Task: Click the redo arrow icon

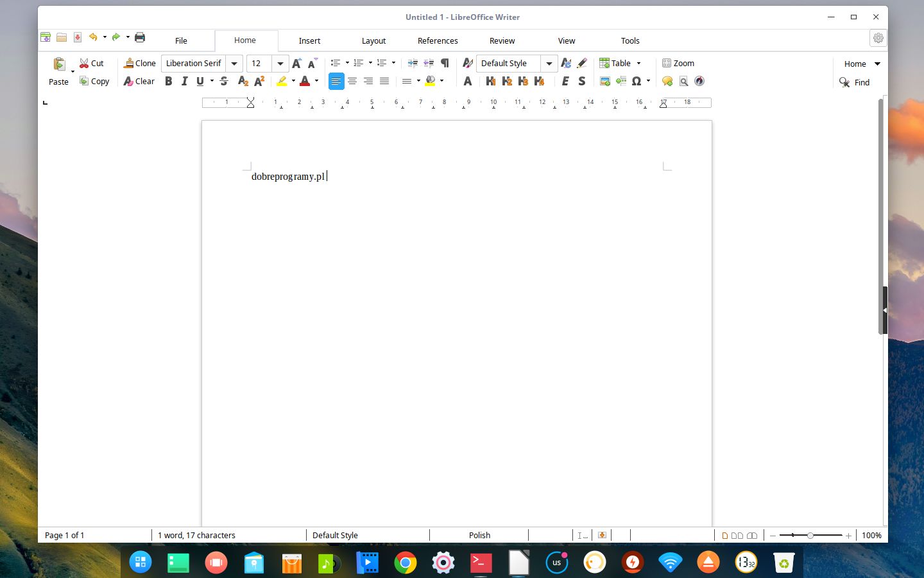Action: click(x=116, y=37)
